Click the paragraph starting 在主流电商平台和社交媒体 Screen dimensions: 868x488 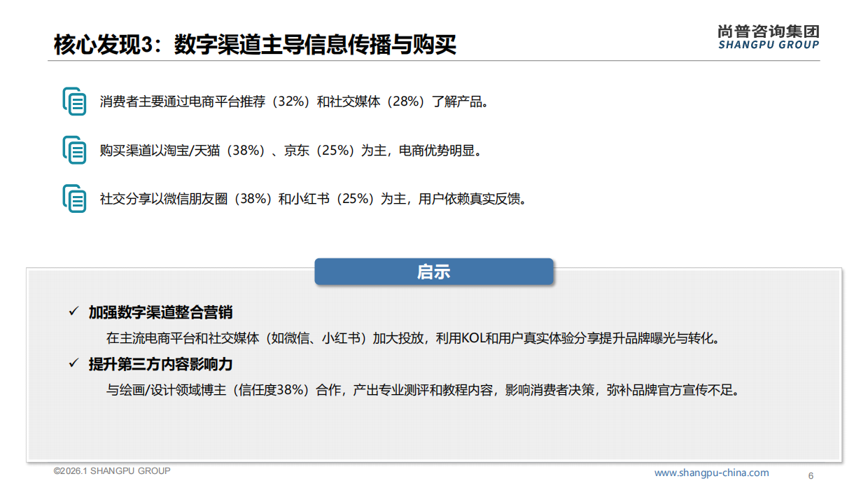click(x=413, y=338)
